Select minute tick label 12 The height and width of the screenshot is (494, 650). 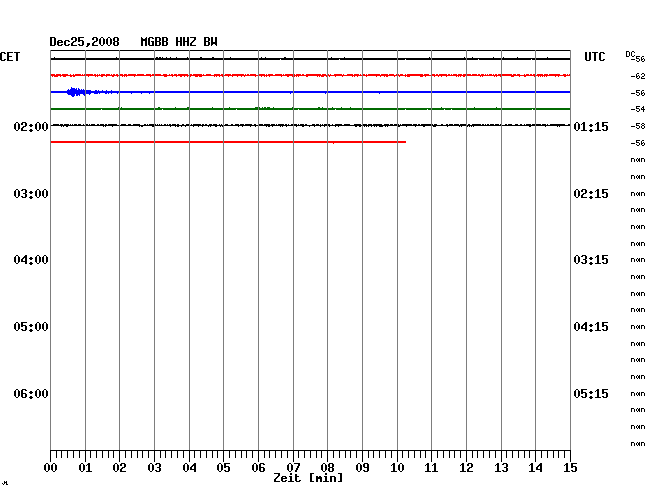466,467
